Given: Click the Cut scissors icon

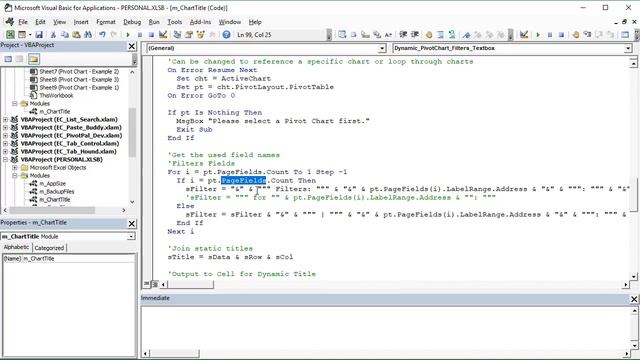Looking at the screenshot, I should tap(53, 35).
